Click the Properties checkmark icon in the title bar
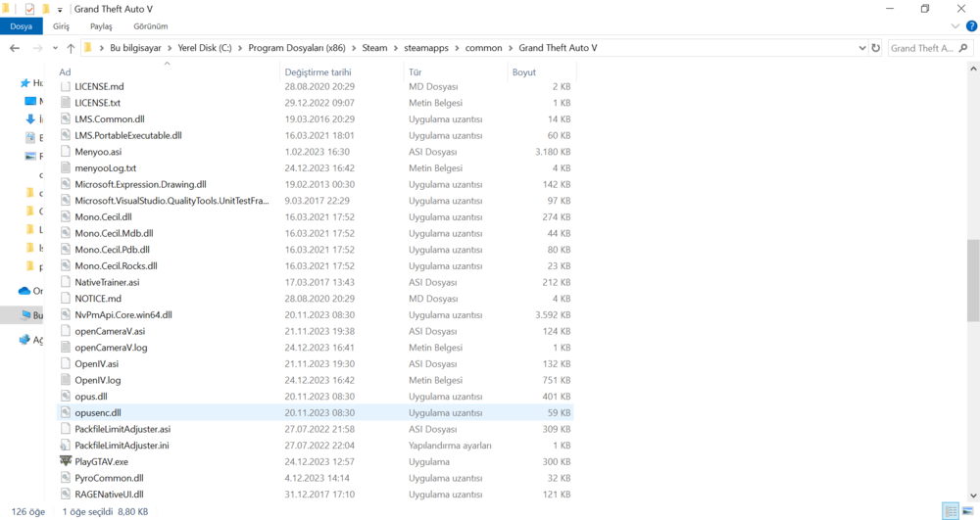This screenshot has height=520, width=980. tap(29, 9)
